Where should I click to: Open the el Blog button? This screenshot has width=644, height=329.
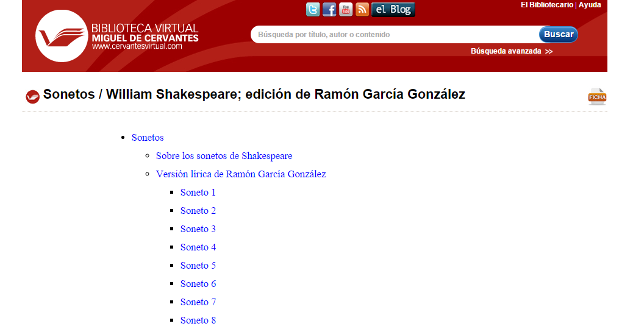[x=393, y=9]
